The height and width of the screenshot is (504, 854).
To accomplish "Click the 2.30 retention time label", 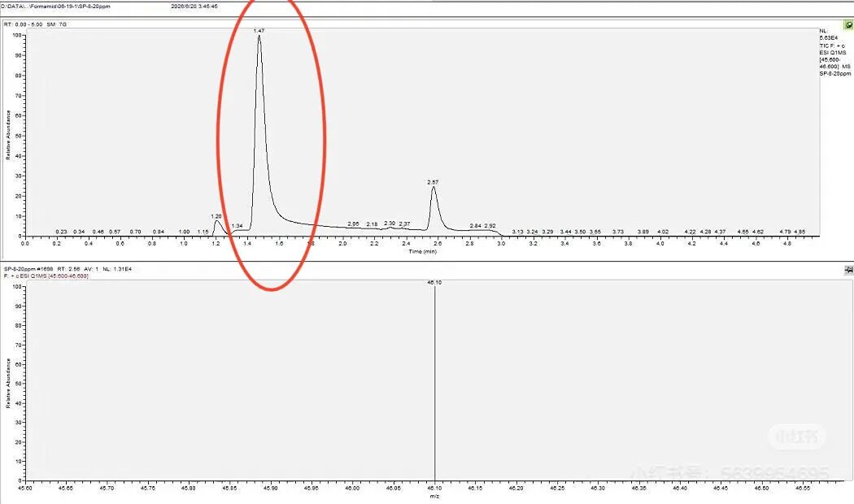I will tap(390, 224).
